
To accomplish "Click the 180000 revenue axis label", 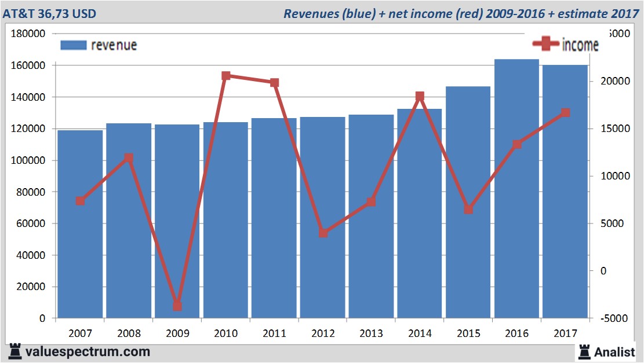I will (28, 34).
